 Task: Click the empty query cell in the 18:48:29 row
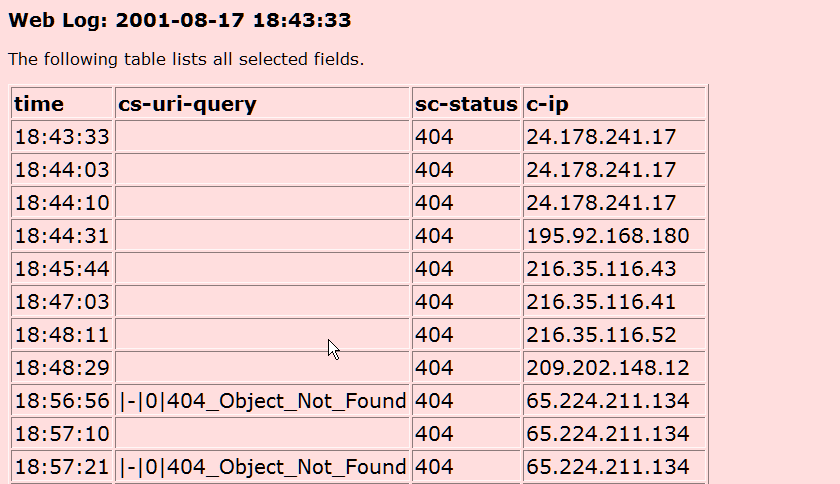coord(262,368)
